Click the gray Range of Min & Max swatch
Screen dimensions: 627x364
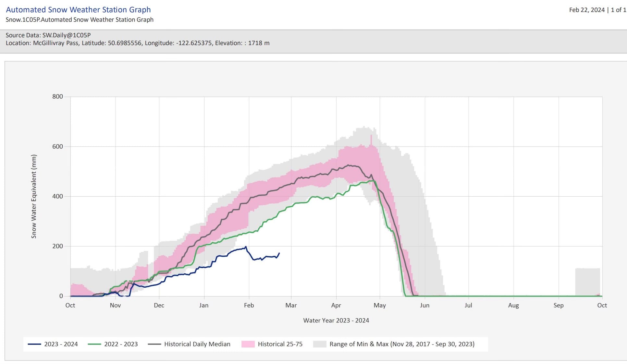pyautogui.click(x=319, y=344)
